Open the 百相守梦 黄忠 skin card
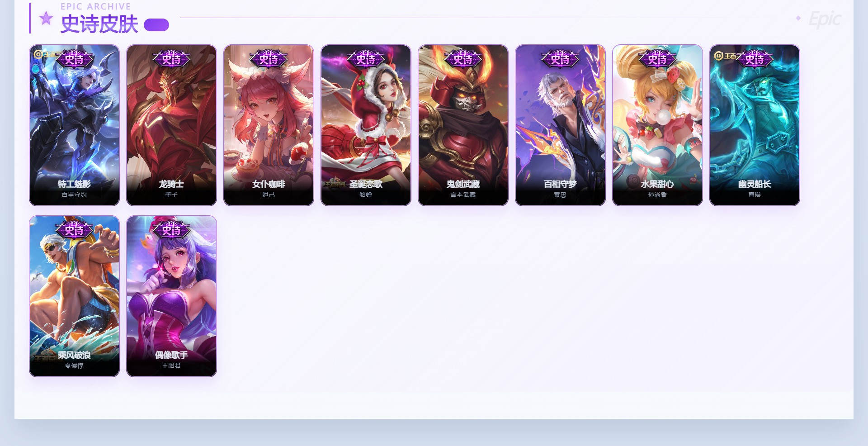The image size is (868, 446). (x=560, y=125)
